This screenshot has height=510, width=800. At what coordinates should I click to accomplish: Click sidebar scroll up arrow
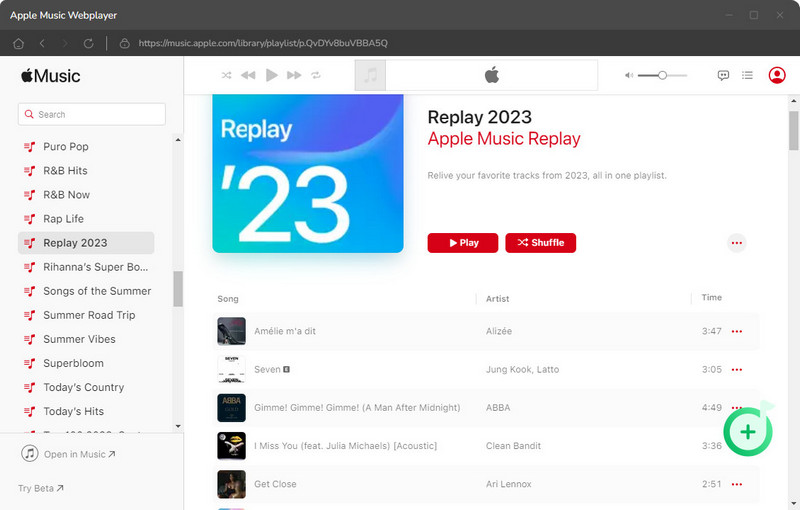tap(178, 140)
